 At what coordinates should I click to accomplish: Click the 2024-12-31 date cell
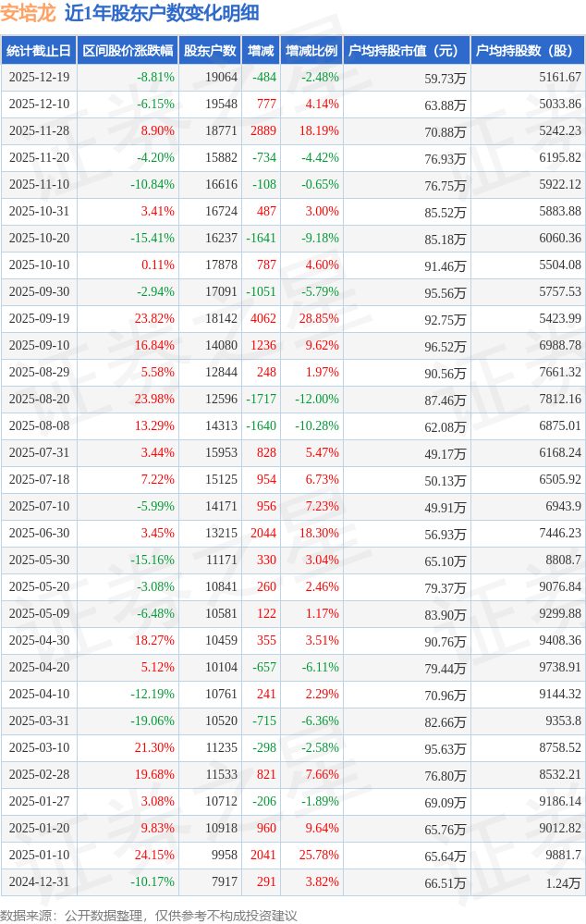[39, 882]
